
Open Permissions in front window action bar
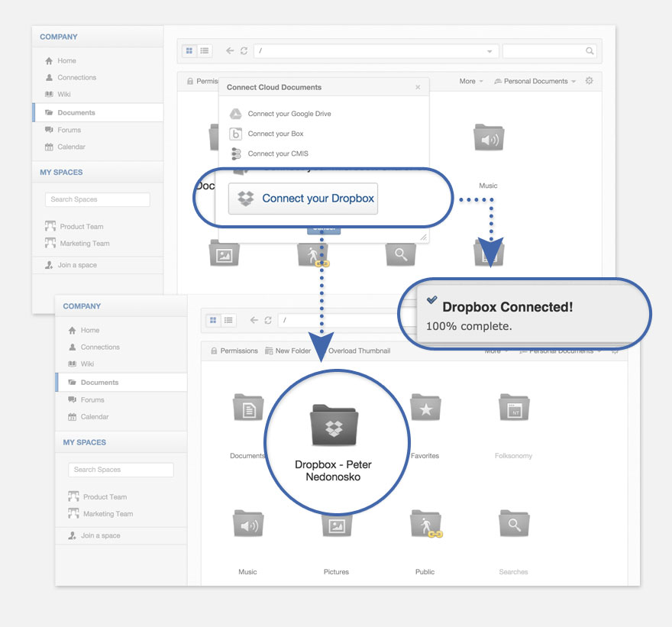pyautogui.click(x=234, y=351)
